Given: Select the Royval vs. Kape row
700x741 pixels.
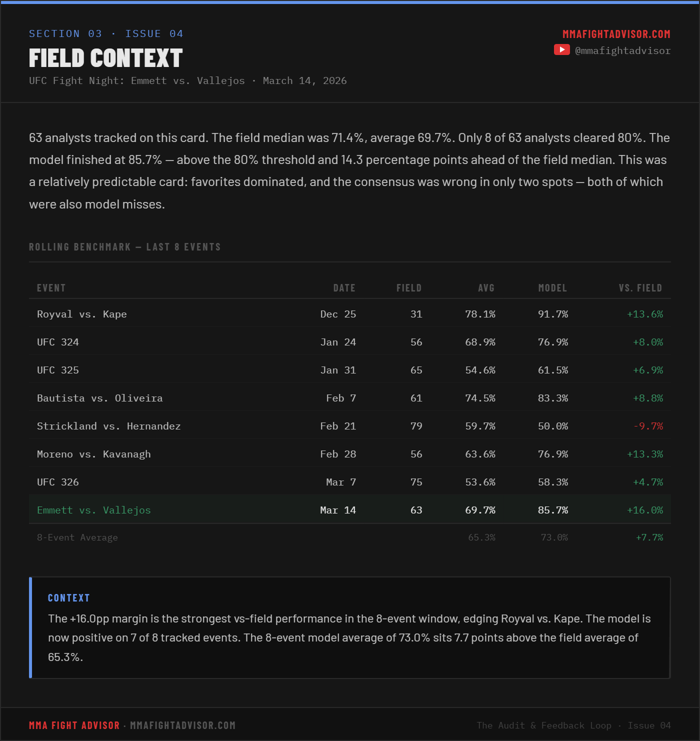Looking at the screenshot, I should click(350, 313).
